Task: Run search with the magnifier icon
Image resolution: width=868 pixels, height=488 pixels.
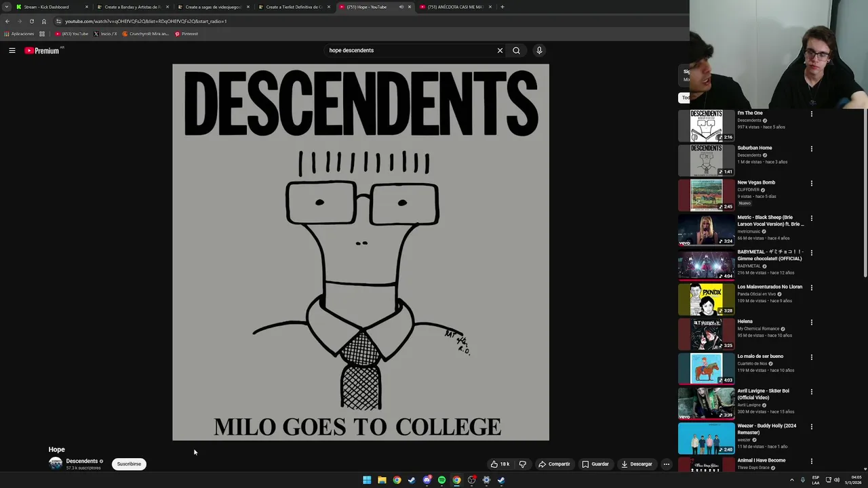Action: pos(516,50)
